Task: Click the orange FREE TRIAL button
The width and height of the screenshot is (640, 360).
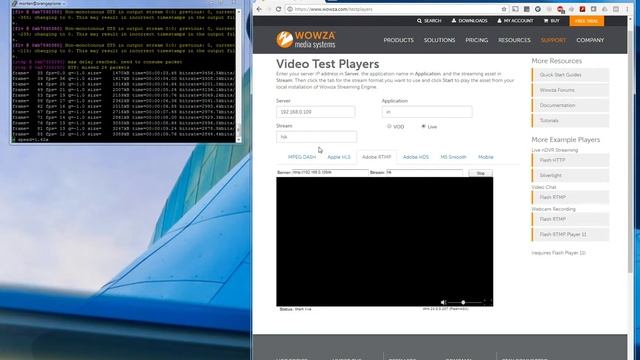Action: [587, 21]
